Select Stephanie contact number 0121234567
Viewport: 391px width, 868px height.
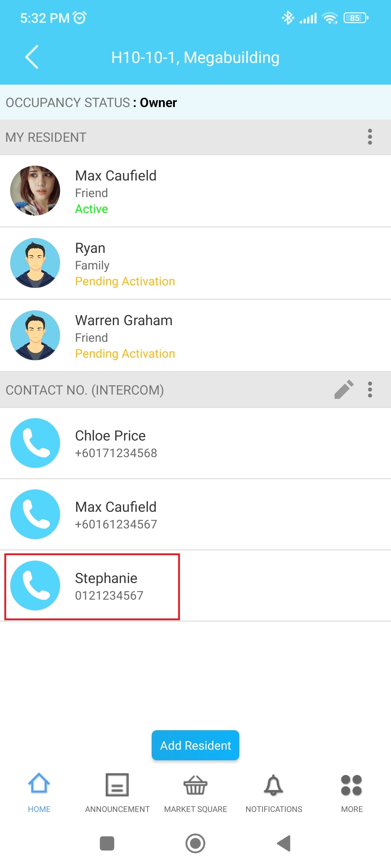click(109, 595)
